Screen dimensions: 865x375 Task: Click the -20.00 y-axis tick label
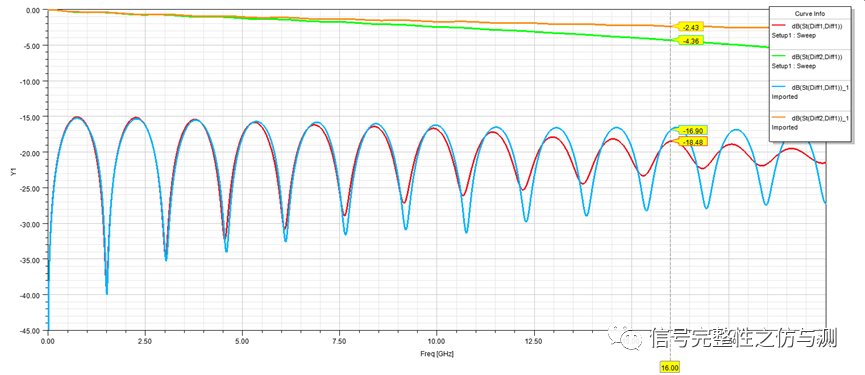pos(30,152)
